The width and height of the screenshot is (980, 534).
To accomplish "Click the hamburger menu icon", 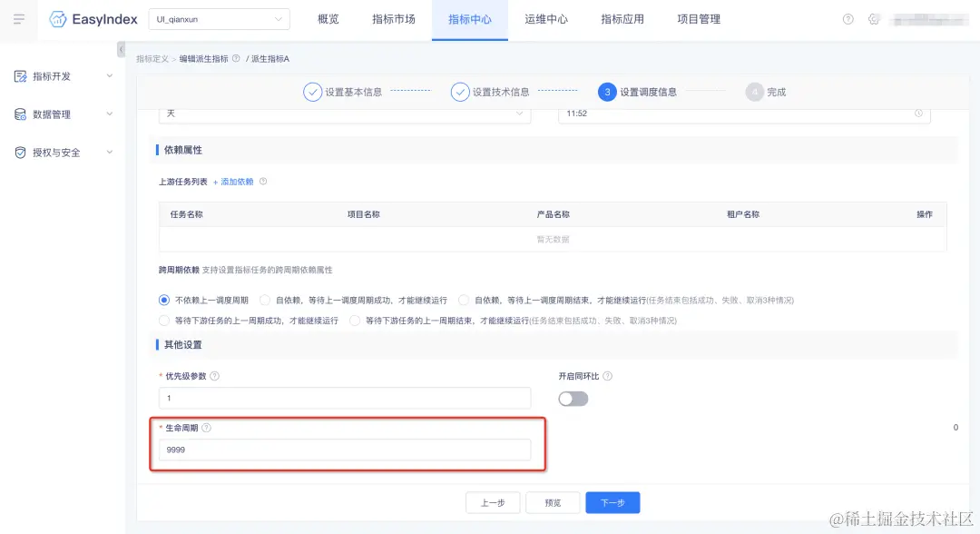I will tap(19, 19).
